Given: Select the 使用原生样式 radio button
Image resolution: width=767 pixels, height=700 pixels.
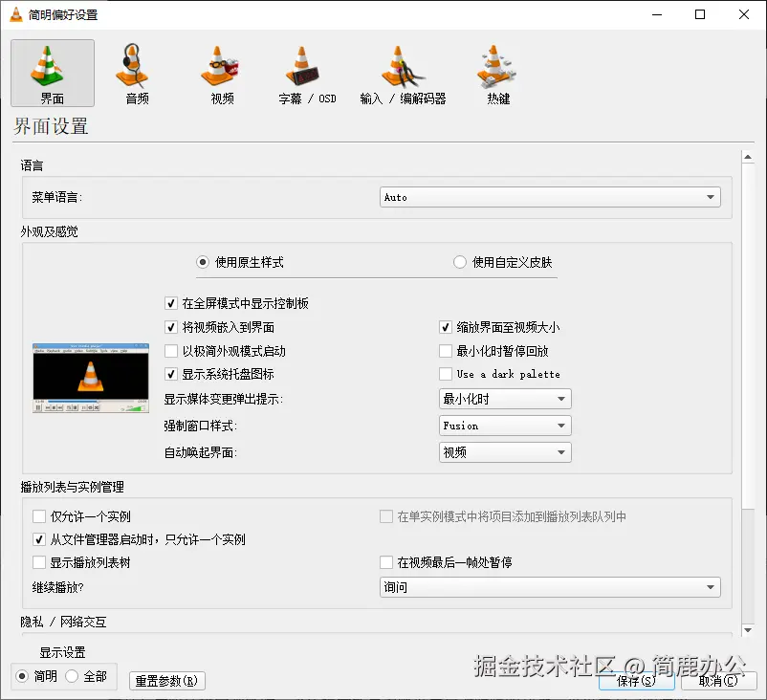Looking at the screenshot, I should tap(203, 262).
